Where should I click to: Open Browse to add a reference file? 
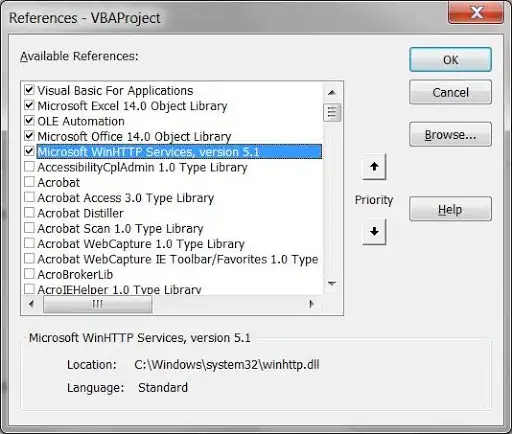(x=450, y=135)
